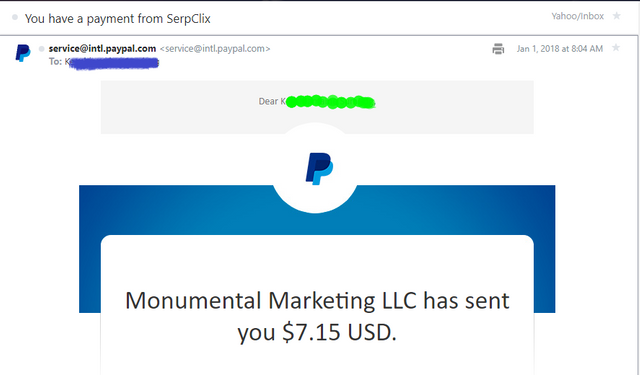Click the Jan 1, 2018 timestamp

point(560,49)
